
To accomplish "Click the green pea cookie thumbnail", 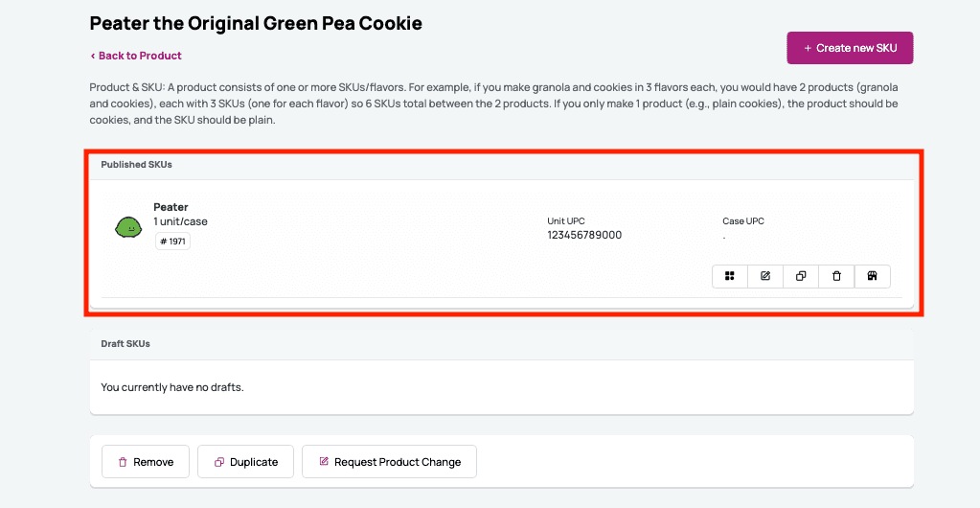I will tap(128, 228).
